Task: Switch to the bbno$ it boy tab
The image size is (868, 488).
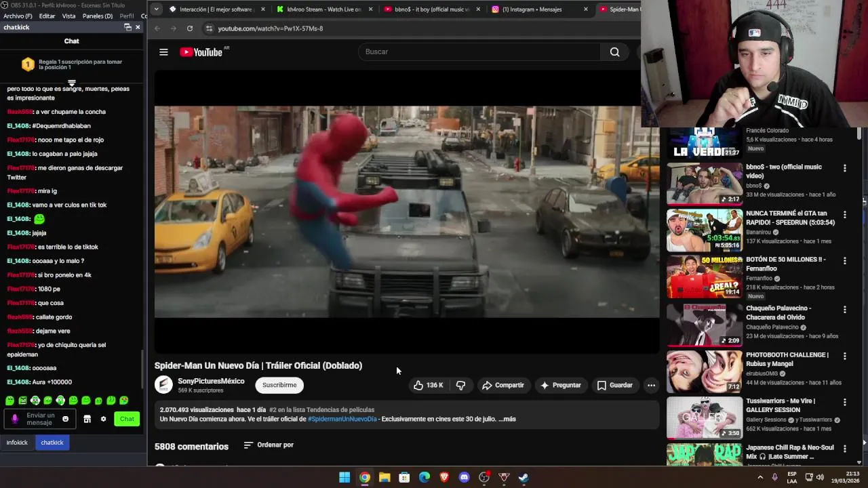Action: click(x=431, y=9)
